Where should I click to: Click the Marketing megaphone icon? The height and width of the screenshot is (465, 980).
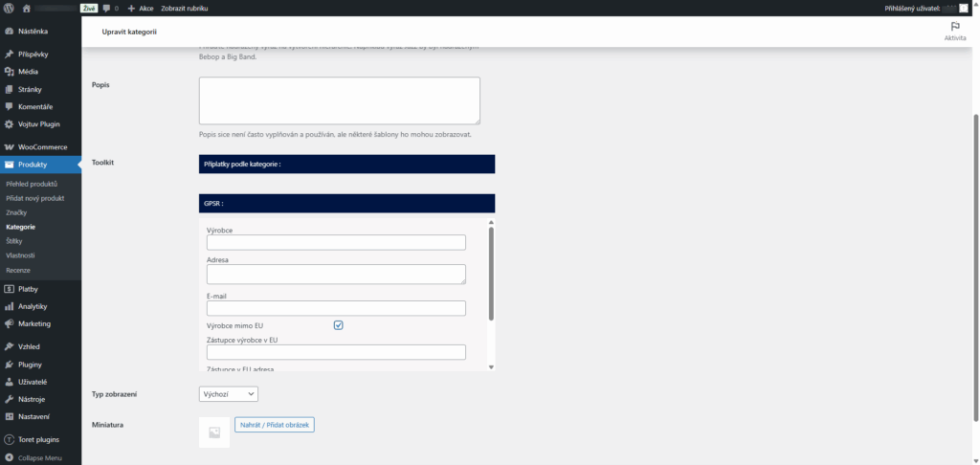pos(9,324)
